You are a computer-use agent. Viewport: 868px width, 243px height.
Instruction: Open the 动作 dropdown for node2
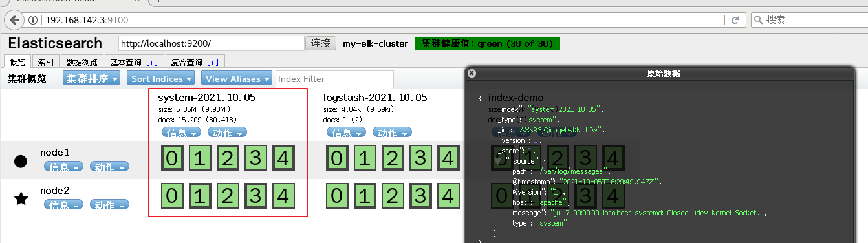[x=109, y=205]
